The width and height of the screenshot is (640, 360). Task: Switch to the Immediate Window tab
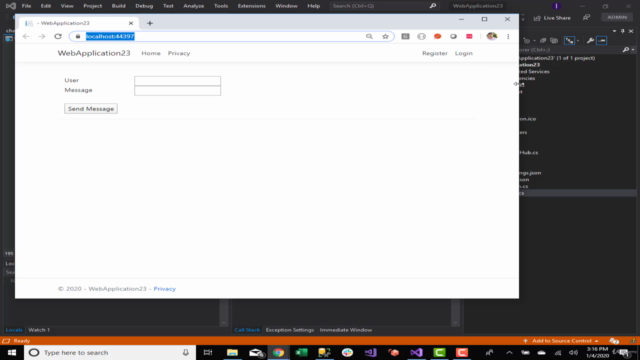pyautogui.click(x=346, y=330)
